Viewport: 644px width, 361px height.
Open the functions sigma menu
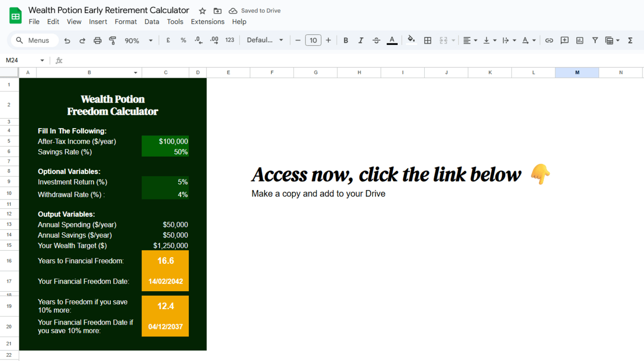point(630,40)
